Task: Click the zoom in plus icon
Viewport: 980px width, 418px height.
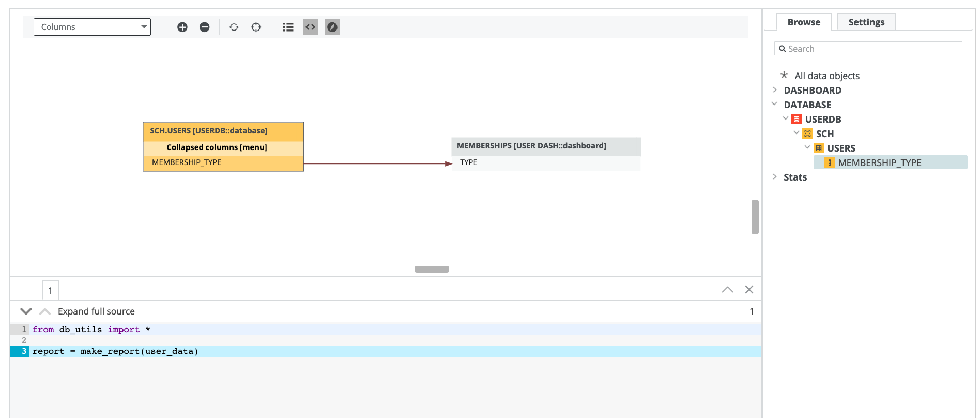Action: 182,27
